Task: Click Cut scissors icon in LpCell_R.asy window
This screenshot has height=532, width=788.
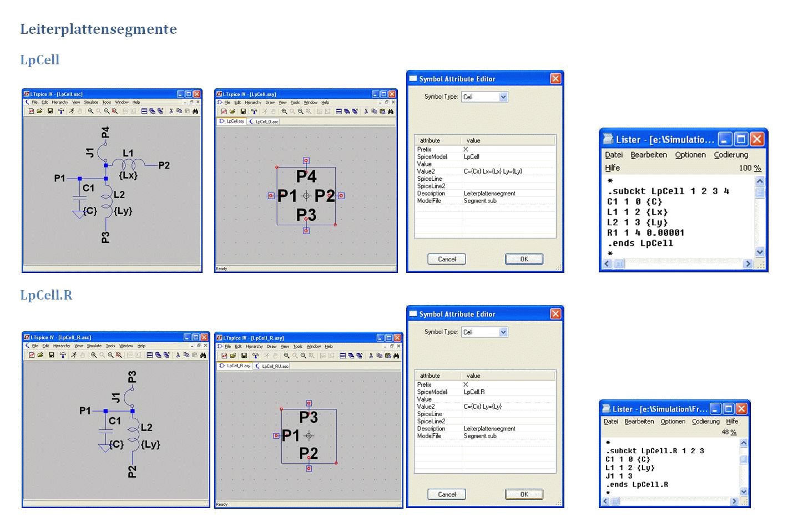Action: pyautogui.click(x=371, y=356)
